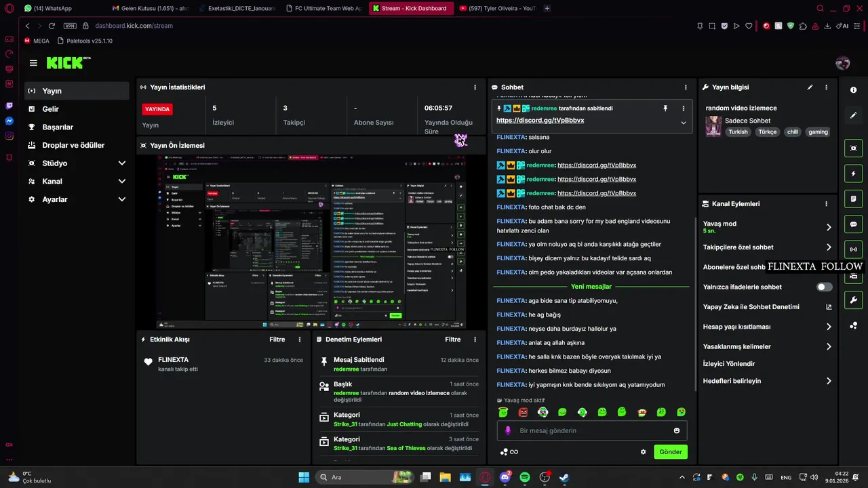Click the Turkish tag chip
This screenshot has width=868, height=488.
tap(738, 132)
